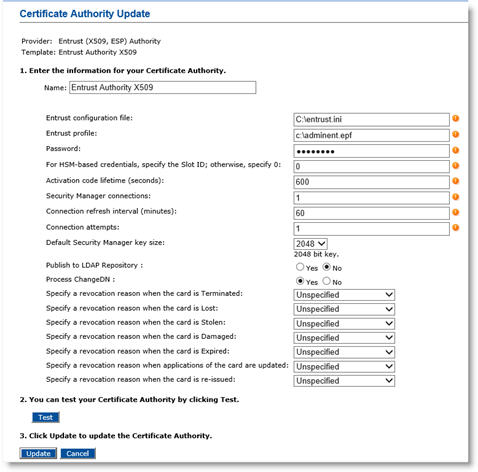Open revocation reason dropdown for Damaged card
Screen dimensions: 478x472
point(344,338)
